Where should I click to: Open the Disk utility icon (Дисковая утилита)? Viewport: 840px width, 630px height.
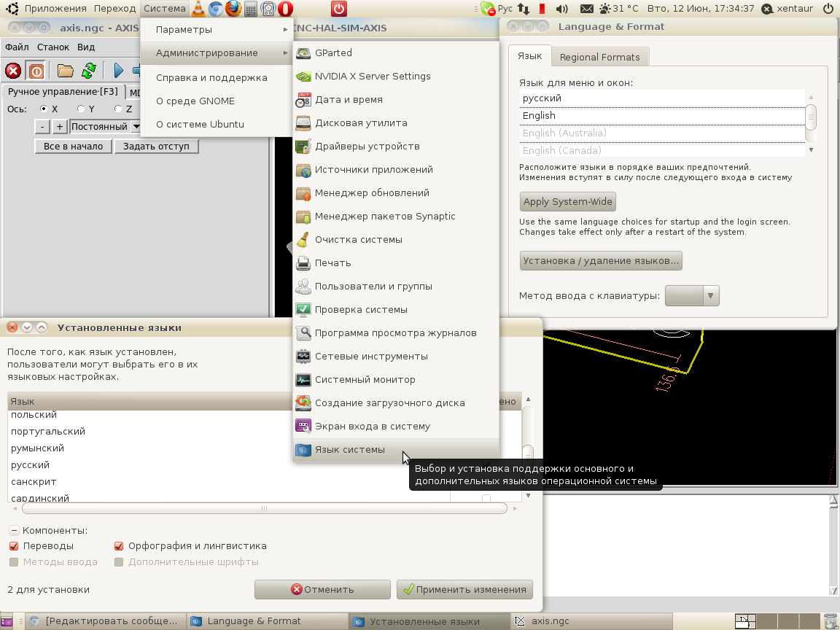coord(303,123)
